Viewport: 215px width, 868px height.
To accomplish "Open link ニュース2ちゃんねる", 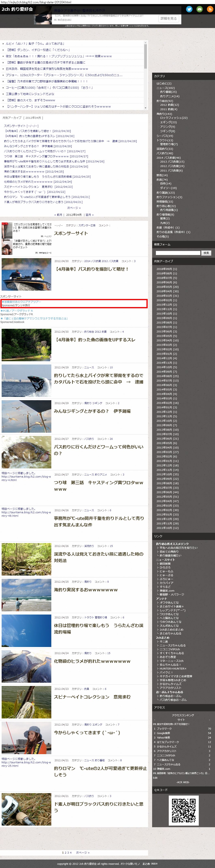I will [173, 645].
